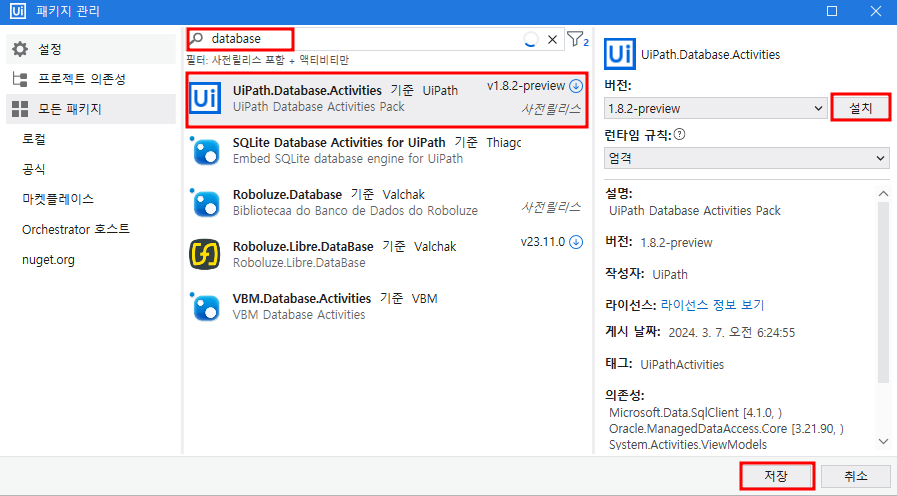Select the 로컬 package source

point(34,139)
